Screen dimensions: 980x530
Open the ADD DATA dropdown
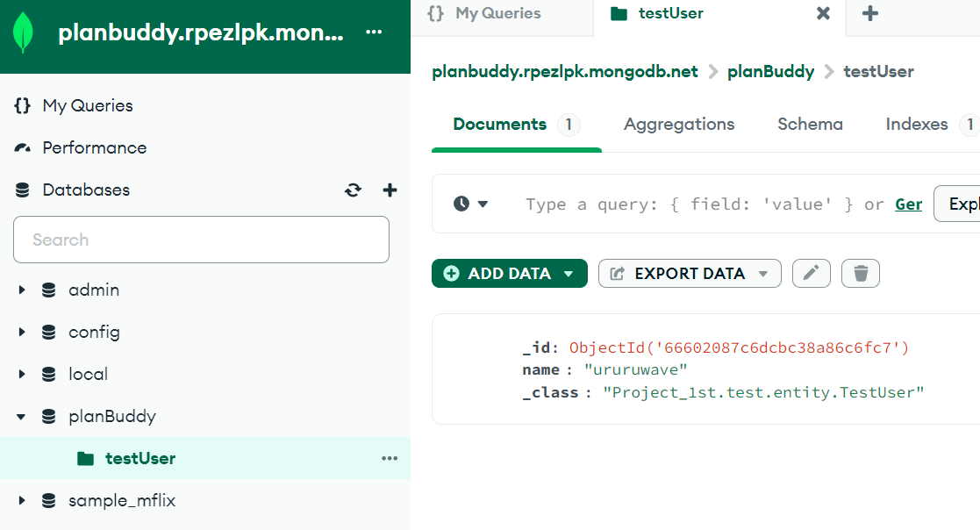pyautogui.click(x=510, y=274)
